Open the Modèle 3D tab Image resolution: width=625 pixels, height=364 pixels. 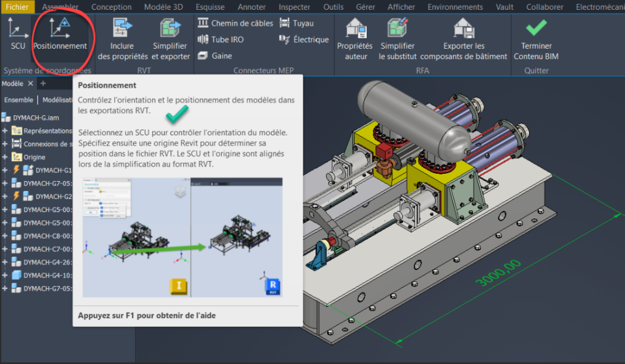[164, 7]
